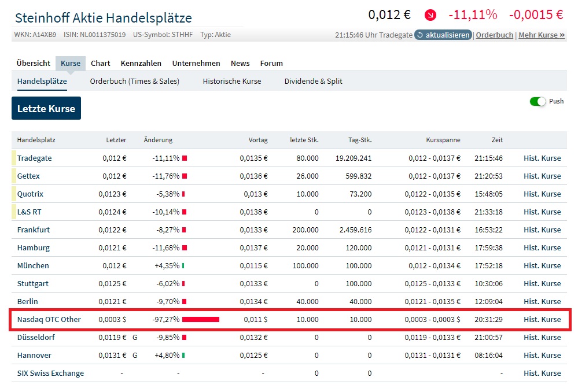Click the G flag in Düsseldorf row
578x392 pixels.
tap(135, 338)
